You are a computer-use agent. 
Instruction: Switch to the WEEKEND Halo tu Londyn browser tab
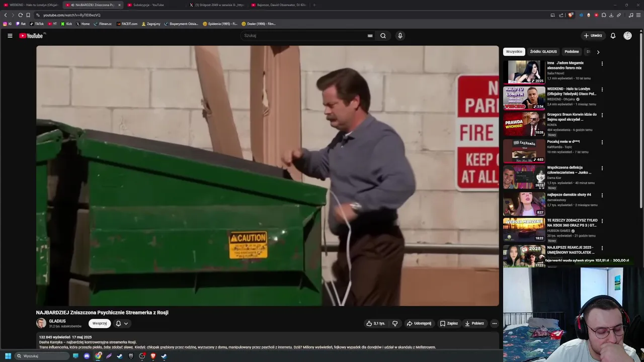31,5
